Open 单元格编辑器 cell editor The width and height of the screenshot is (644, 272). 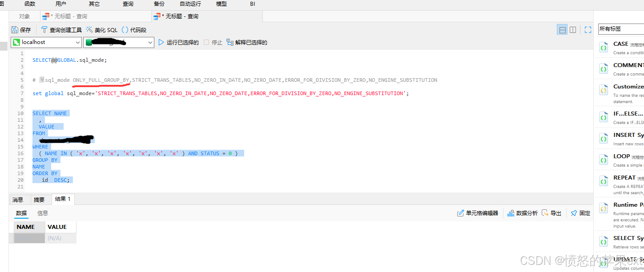click(478, 213)
